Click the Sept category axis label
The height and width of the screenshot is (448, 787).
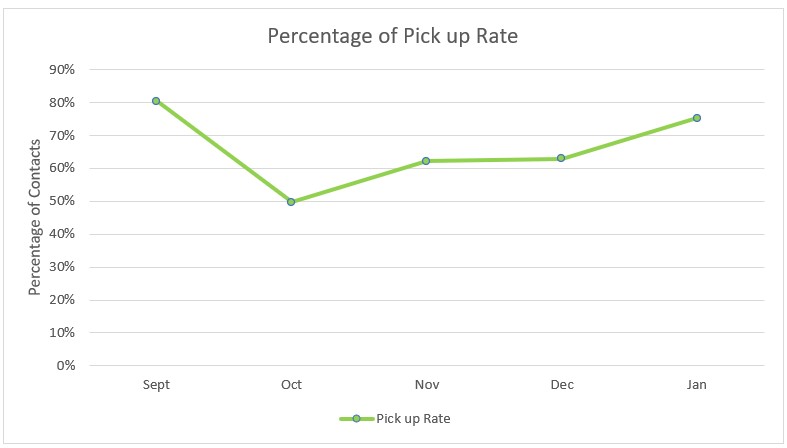156,384
